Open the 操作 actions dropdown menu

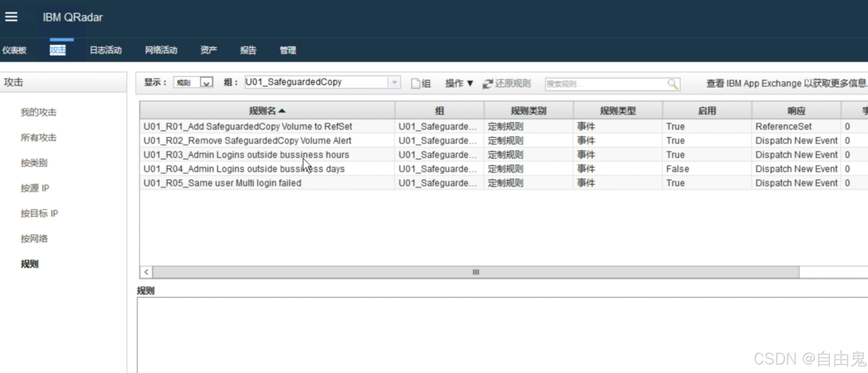coord(459,83)
